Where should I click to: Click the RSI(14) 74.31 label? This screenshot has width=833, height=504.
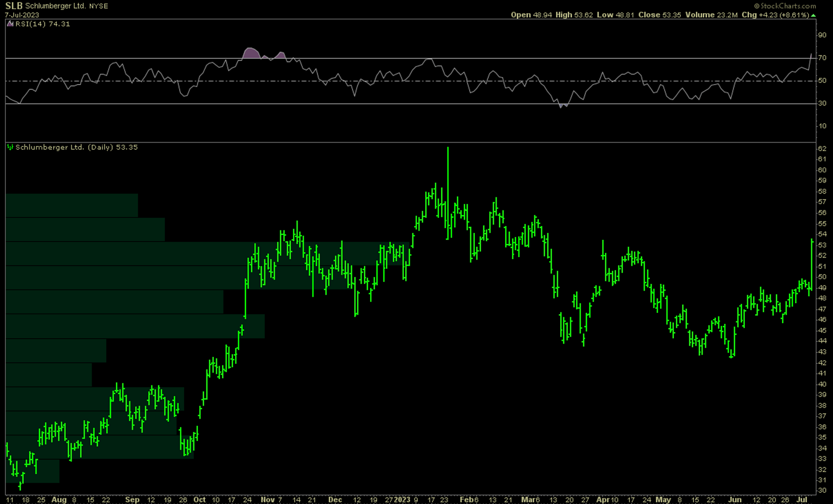(x=43, y=24)
